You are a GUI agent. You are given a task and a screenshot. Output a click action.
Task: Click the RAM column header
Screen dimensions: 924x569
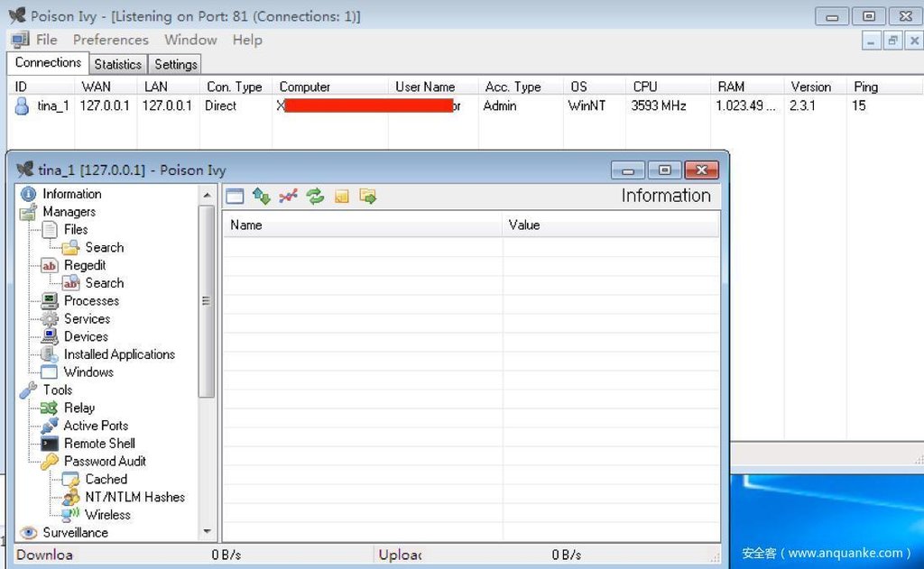pyautogui.click(x=747, y=87)
